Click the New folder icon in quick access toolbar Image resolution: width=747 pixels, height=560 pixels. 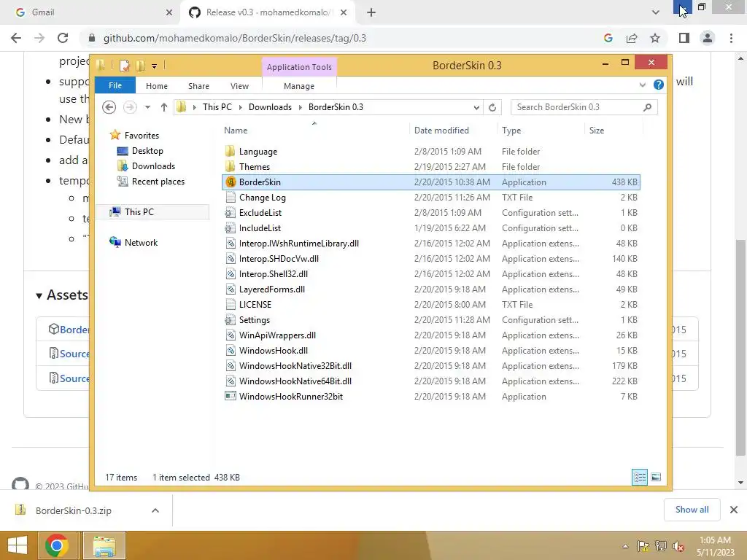coord(140,66)
